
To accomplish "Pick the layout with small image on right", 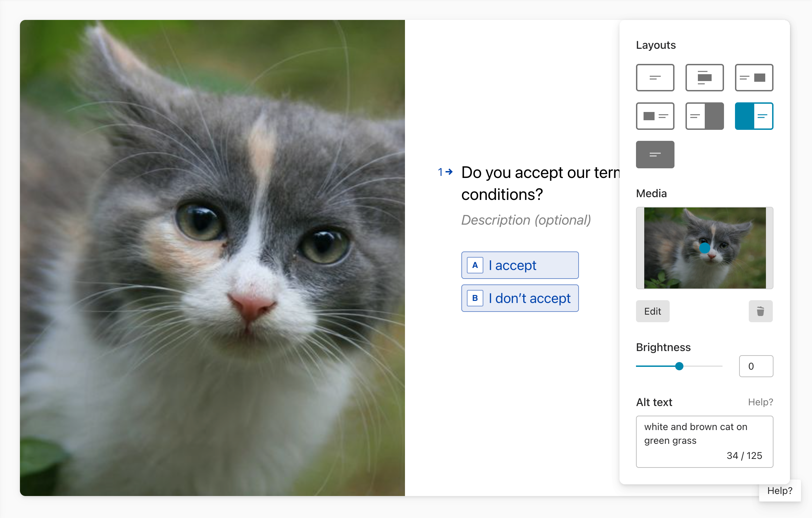I will tap(754, 78).
